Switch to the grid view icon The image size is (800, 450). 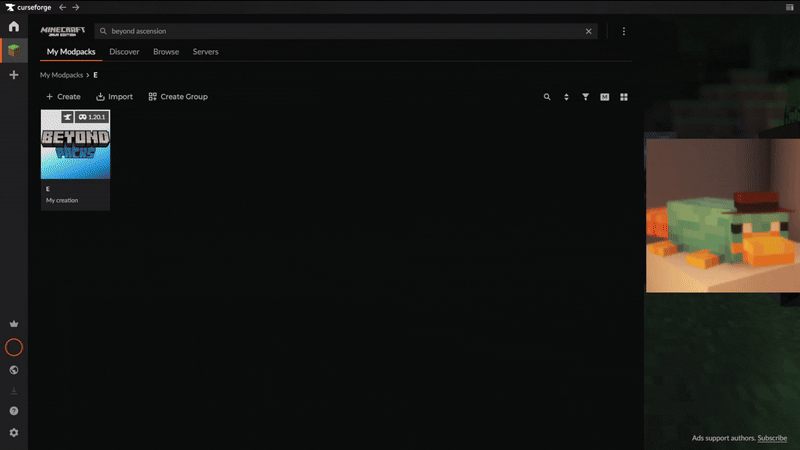click(x=623, y=96)
